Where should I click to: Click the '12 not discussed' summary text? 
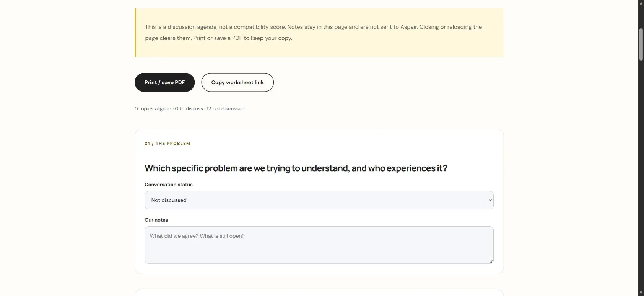226,109
